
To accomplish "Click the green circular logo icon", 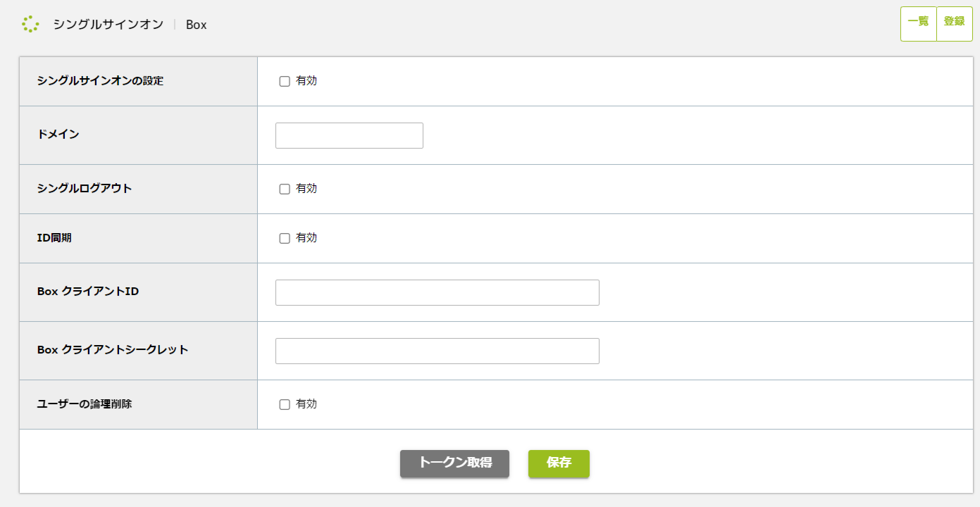I will (30, 24).
